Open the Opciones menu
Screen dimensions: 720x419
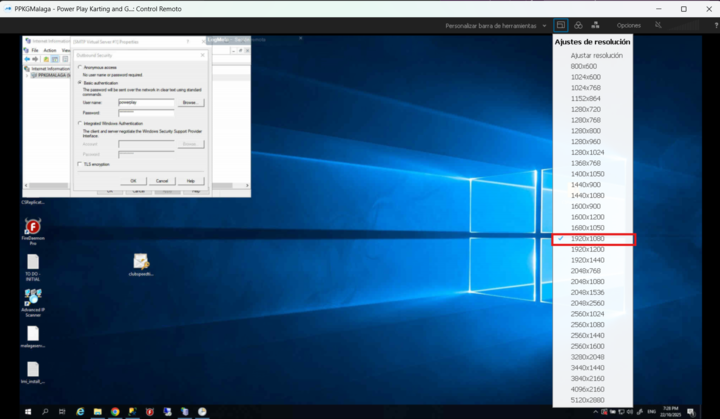[x=629, y=25]
